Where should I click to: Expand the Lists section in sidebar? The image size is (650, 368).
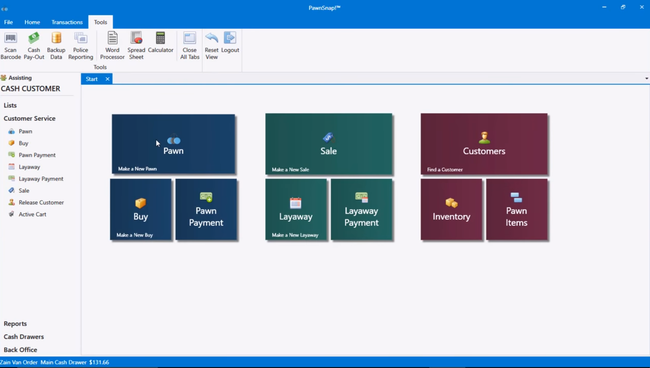tap(10, 105)
